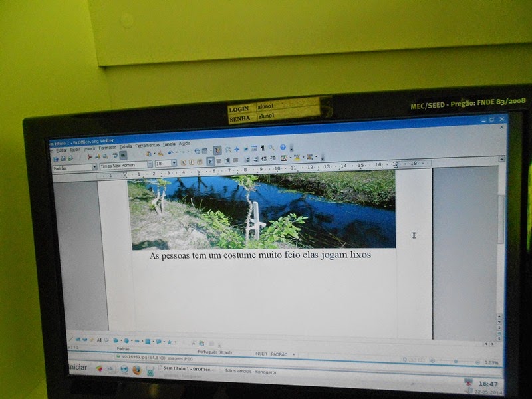The height and width of the screenshot is (399, 532).
Task: Click the Iniciar start button
Action: tap(78, 368)
